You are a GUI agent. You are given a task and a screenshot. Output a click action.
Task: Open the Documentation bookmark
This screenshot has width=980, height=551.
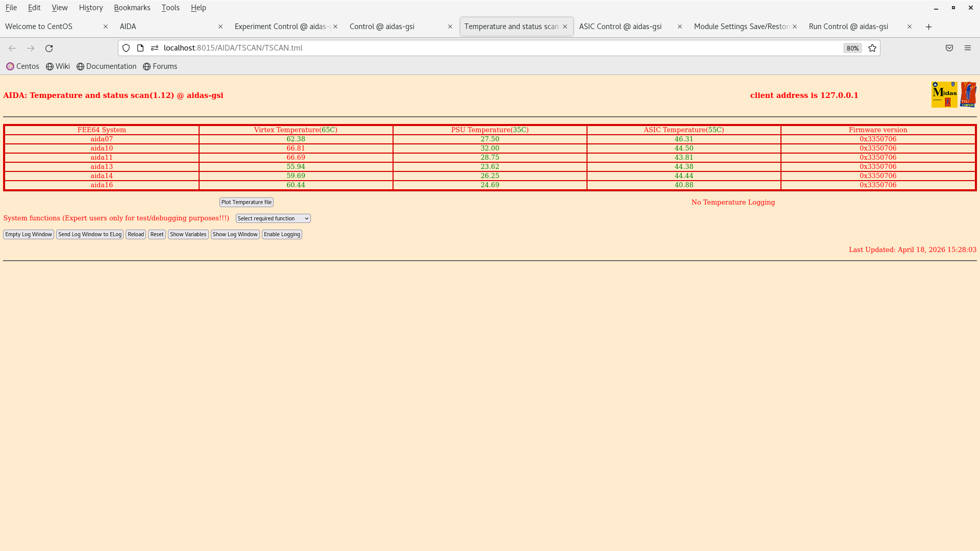coord(106,66)
